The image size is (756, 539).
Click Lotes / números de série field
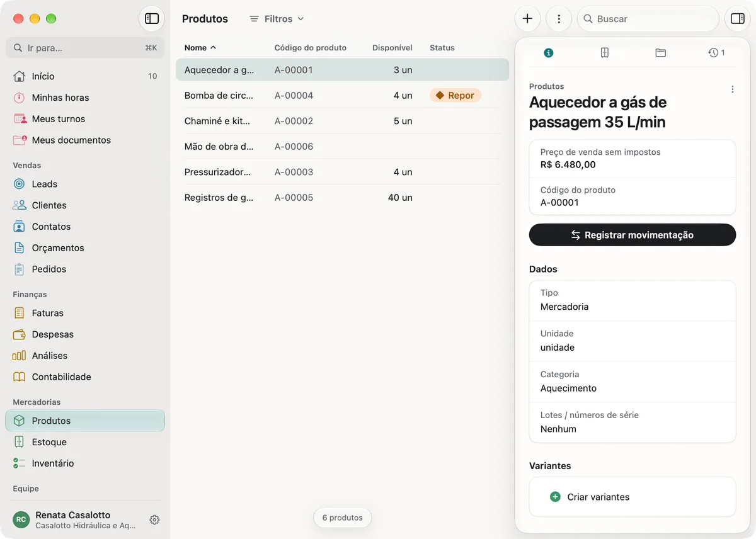[633, 423]
